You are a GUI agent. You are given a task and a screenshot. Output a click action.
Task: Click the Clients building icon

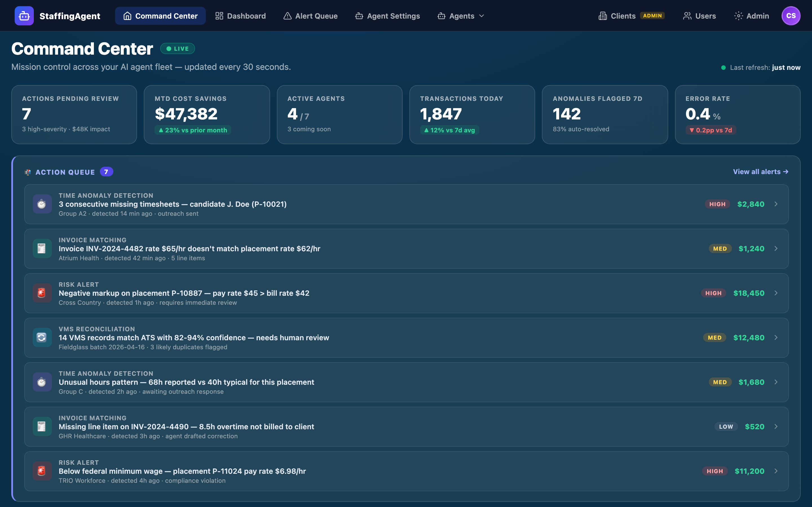603,15
